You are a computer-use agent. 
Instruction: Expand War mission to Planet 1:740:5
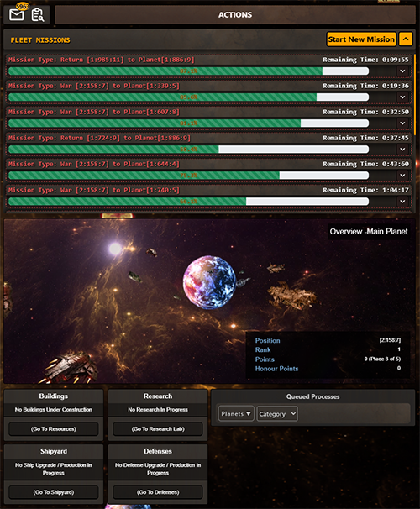pyautogui.click(x=402, y=202)
